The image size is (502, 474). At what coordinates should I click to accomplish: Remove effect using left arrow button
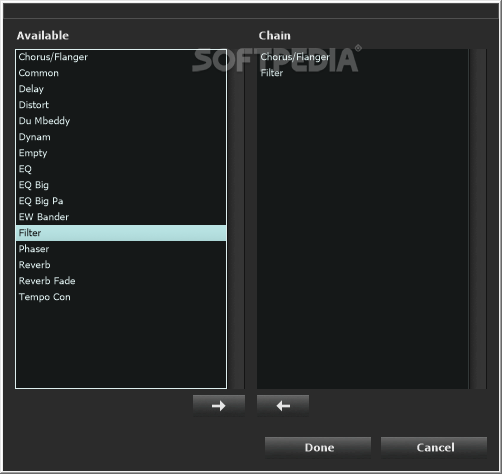click(x=283, y=405)
